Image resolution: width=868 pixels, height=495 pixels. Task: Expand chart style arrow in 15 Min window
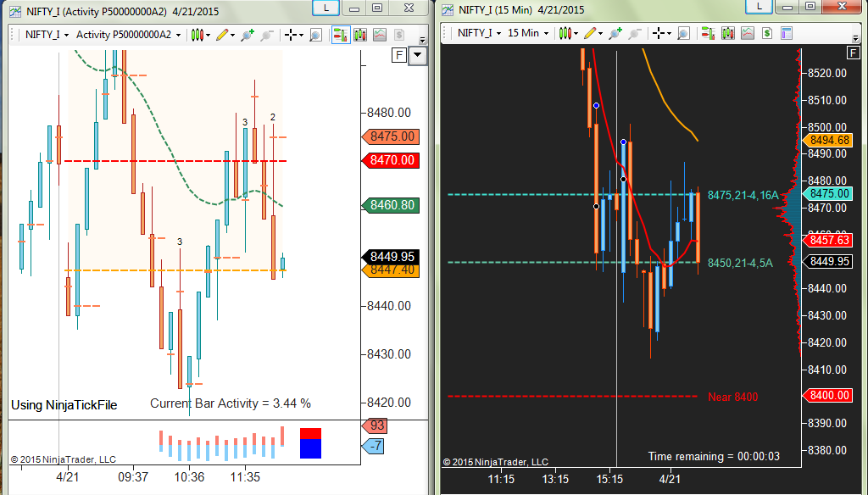(576, 34)
